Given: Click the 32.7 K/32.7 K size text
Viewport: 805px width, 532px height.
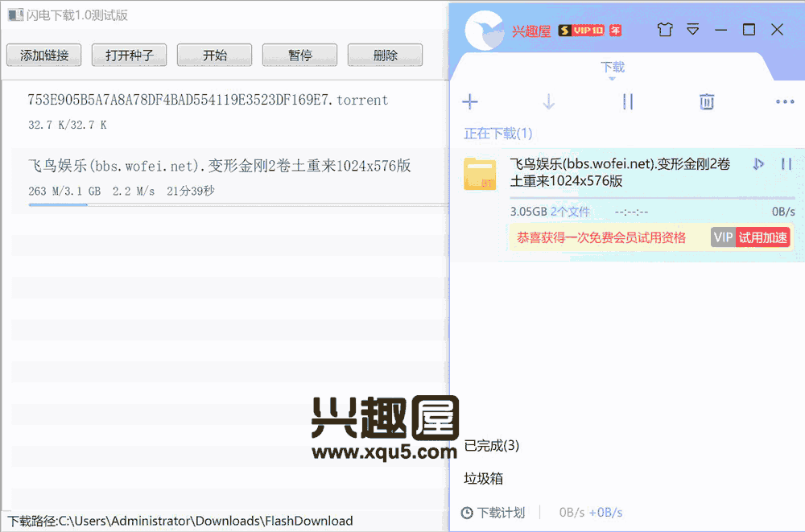Looking at the screenshot, I should pos(68,125).
